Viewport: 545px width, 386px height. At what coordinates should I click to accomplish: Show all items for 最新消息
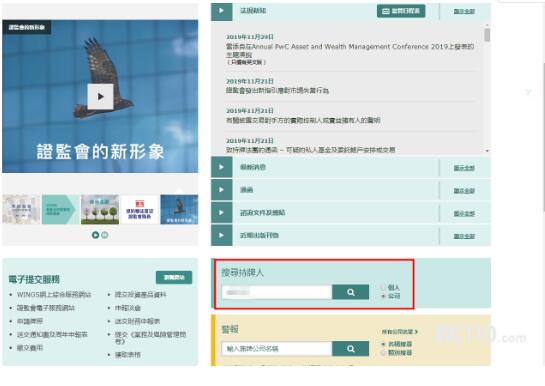464,168
